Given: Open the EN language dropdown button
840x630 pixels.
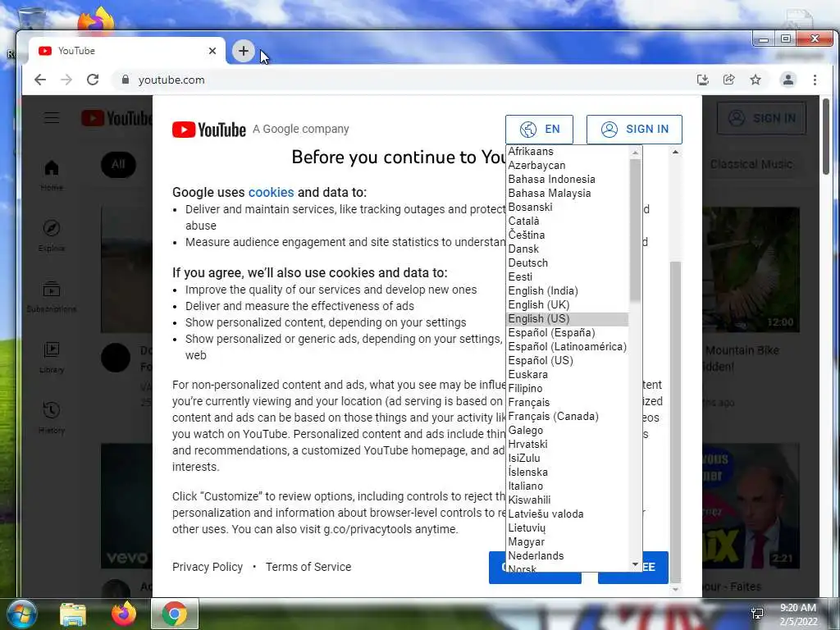Looking at the screenshot, I should (539, 129).
